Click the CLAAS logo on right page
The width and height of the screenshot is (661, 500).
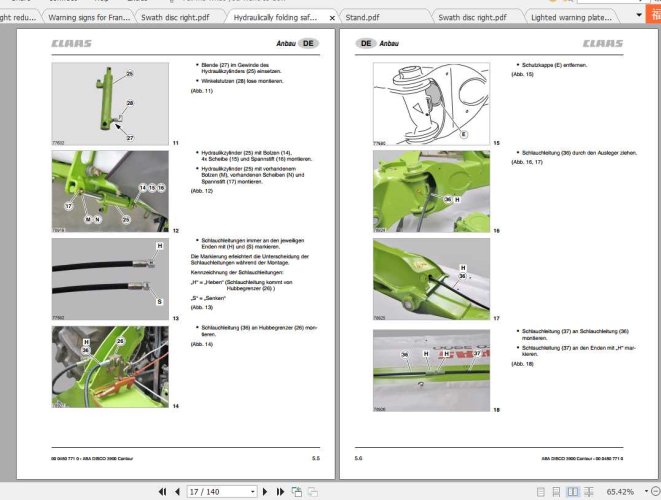coord(603,43)
